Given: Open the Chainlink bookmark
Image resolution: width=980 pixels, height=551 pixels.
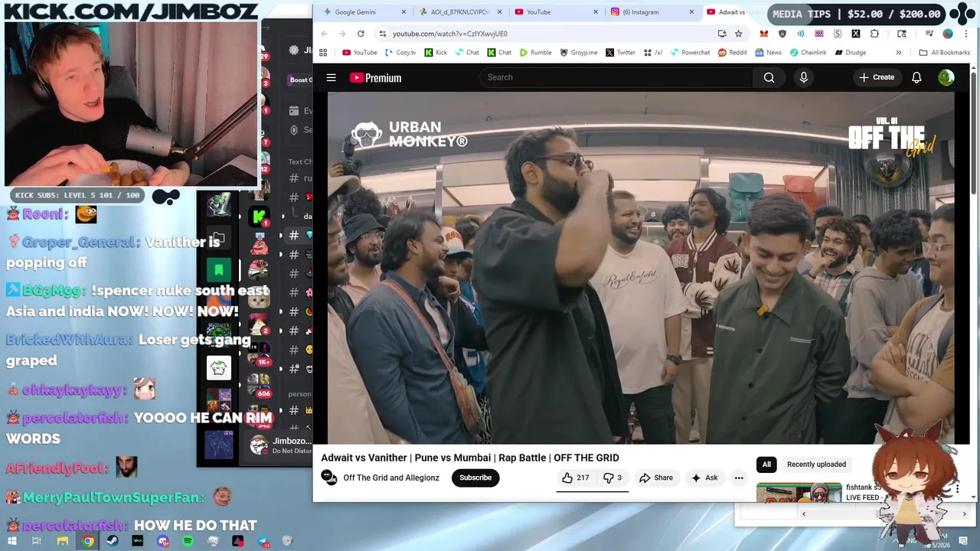Looking at the screenshot, I should pyautogui.click(x=807, y=53).
